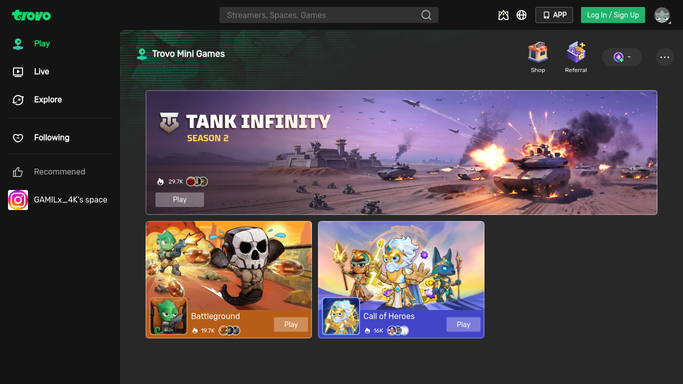The image size is (683, 384).
Task: Click the Instagram-style avatar of GAMILx_4K
Action: pos(18,200)
